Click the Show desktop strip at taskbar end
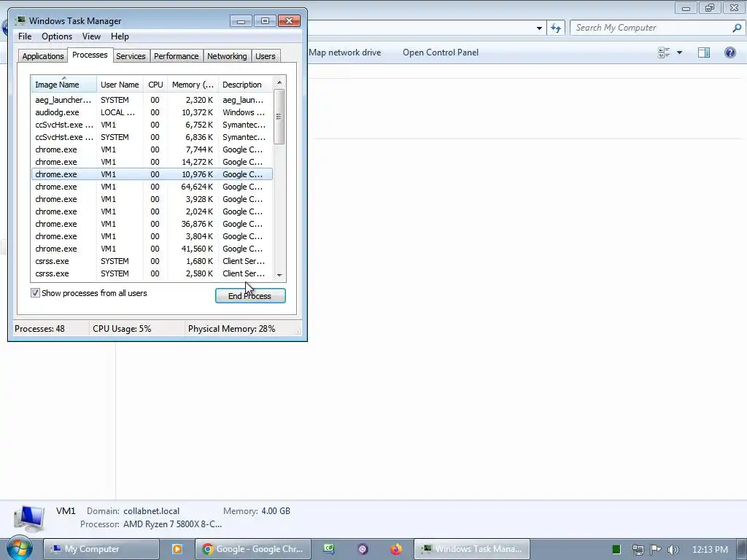 point(742,549)
